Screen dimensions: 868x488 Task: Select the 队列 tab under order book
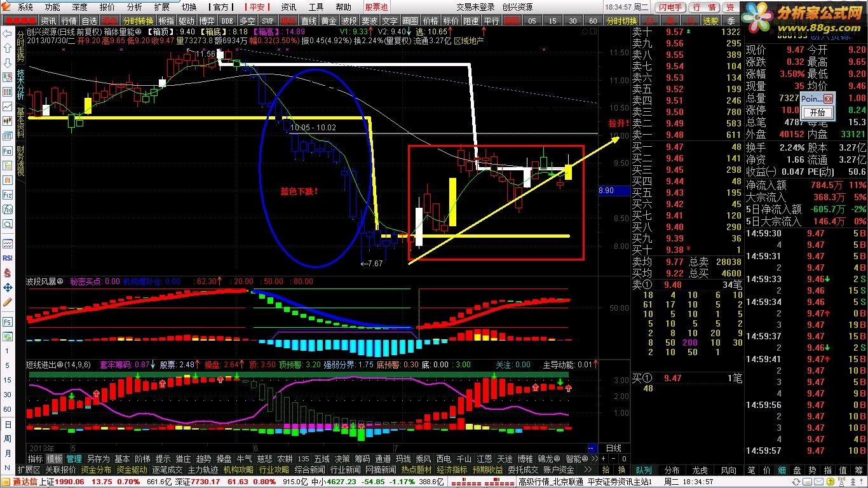tap(644, 470)
